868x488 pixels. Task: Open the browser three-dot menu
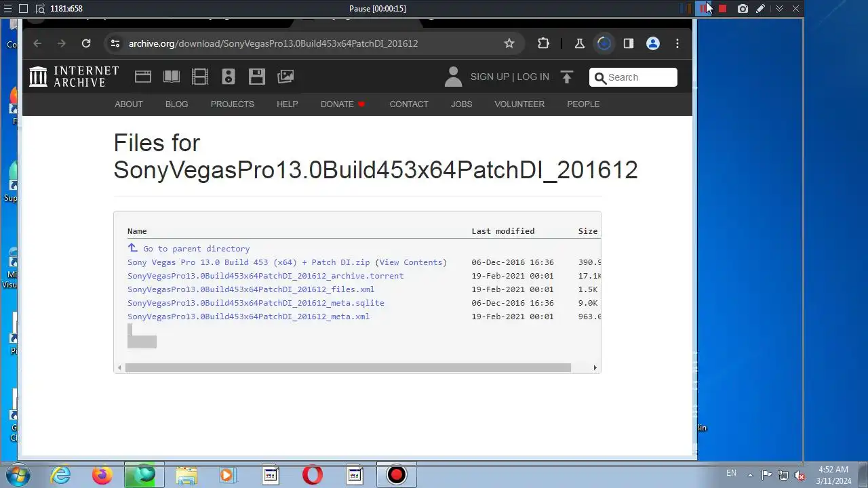(677, 43)
